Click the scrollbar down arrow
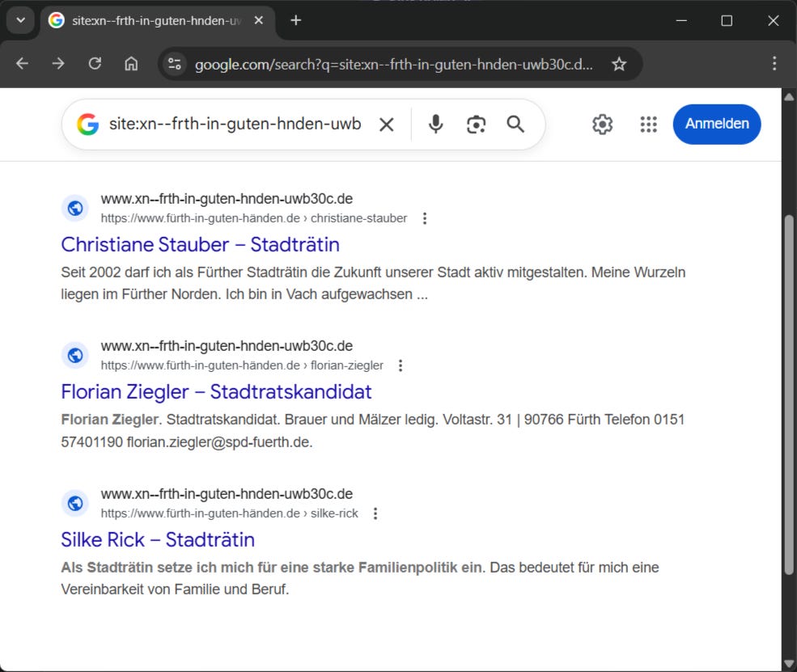797x672 pixels. 789,663
